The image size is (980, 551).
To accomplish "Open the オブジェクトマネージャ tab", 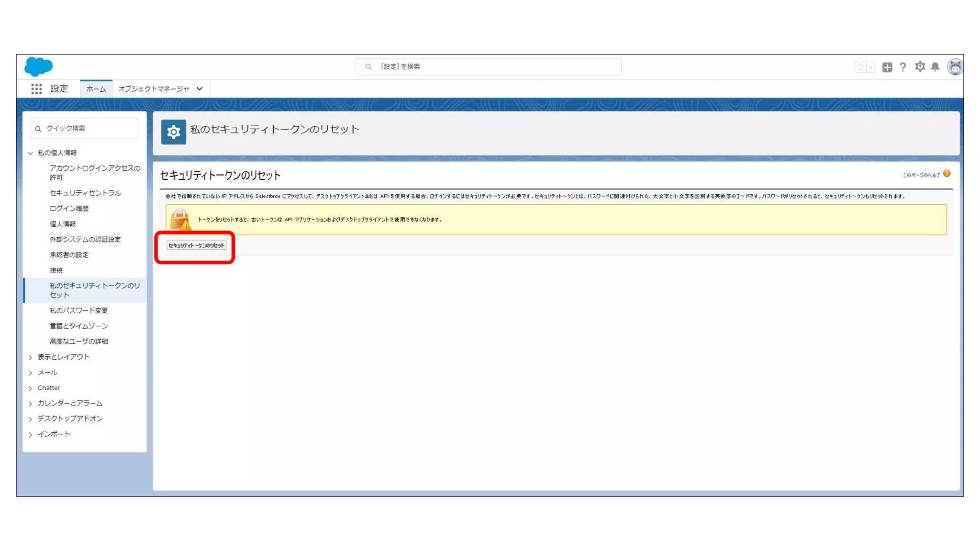I will [154, 89].
